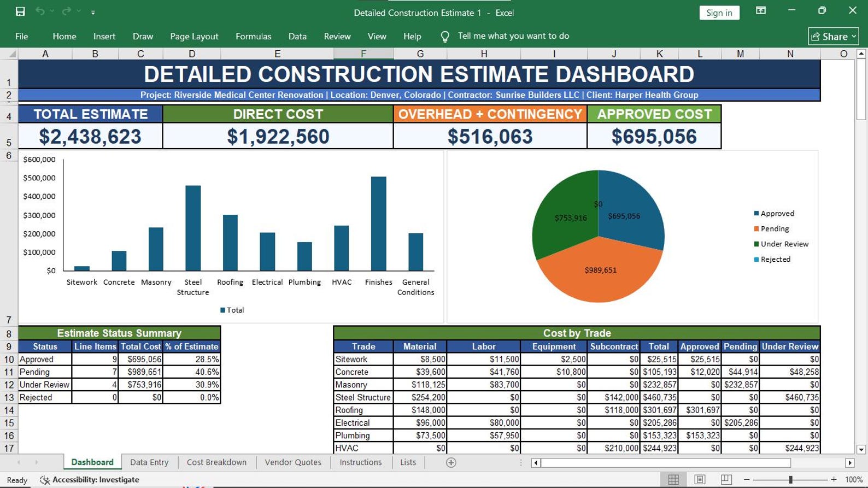Select row 10 header
This screenshot has height=488, width=868.
click(x=9, y=360)
